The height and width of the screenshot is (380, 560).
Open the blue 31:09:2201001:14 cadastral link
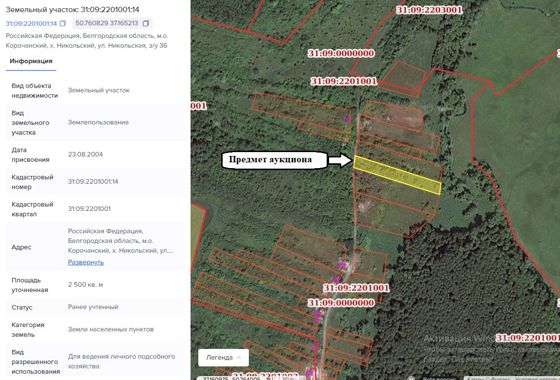31,24
